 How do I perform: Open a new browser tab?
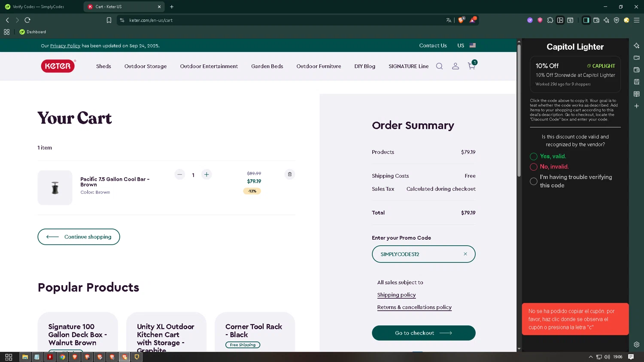[172, 6]
